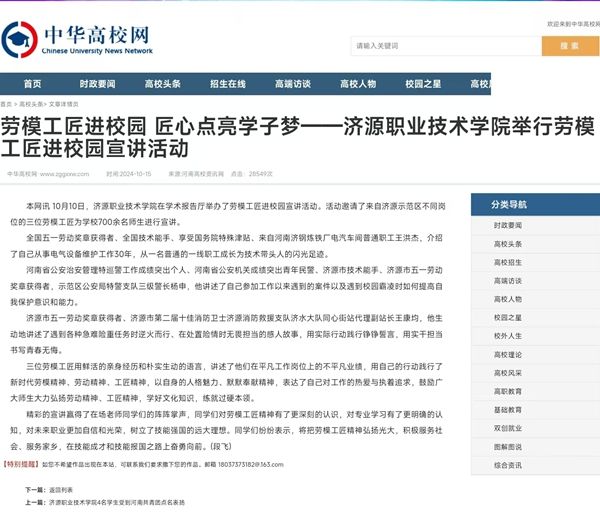
Task: Open the previous article link under 上一篇
Action: [117, 504]
